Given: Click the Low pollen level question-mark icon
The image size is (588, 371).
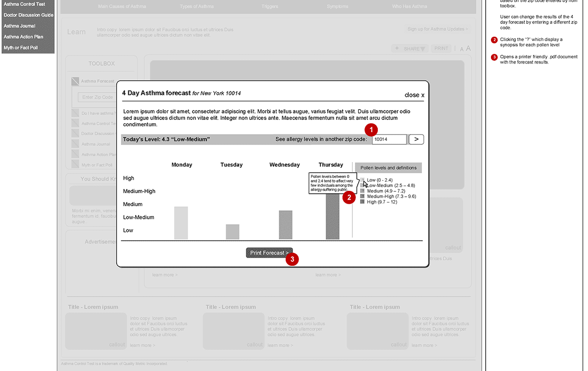Looking at the screenshot, I should coord(363,180).
